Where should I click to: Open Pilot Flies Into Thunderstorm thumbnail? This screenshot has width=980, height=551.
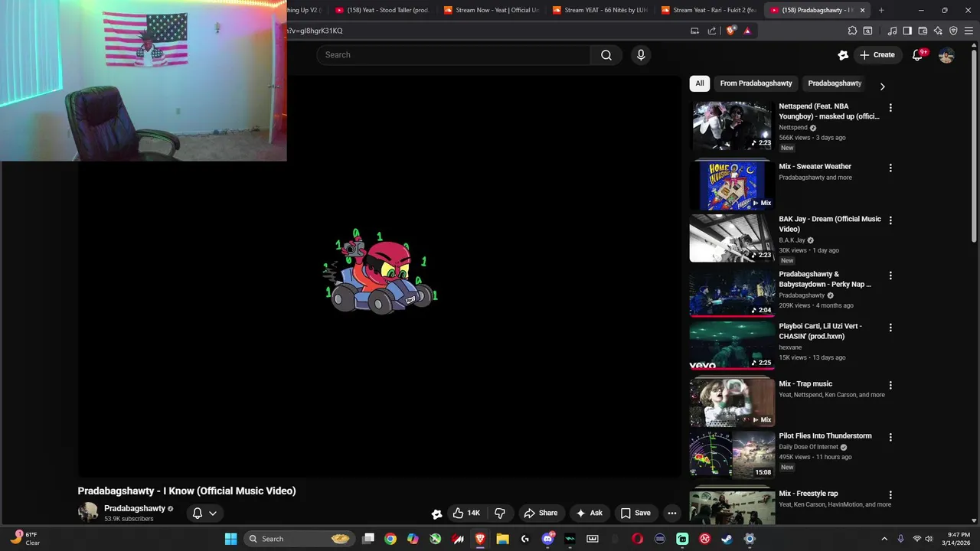pos(732,455)
